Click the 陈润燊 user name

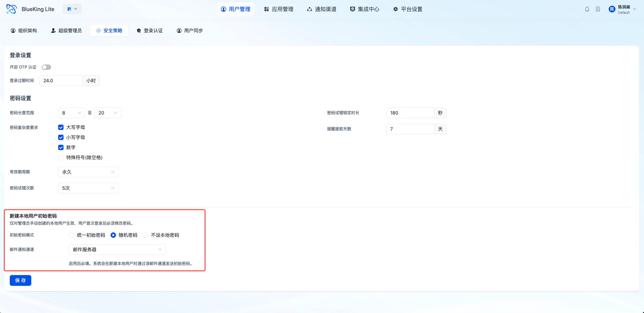(624, 7)
